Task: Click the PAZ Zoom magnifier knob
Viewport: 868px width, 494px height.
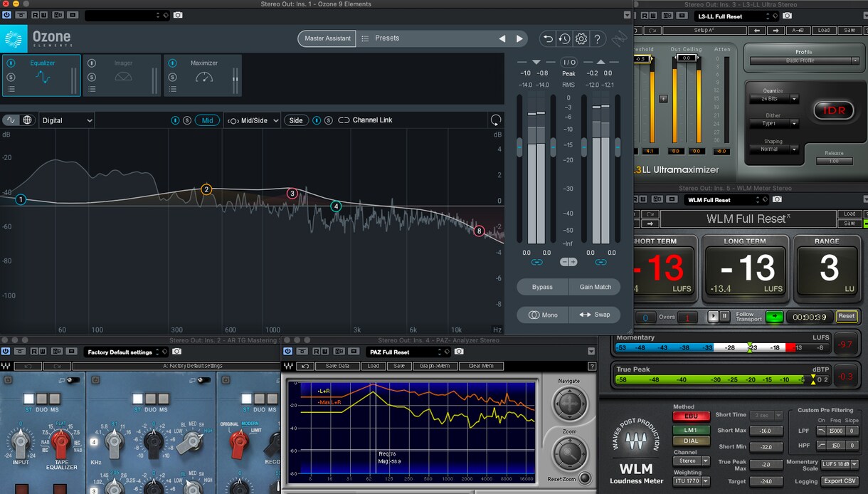Action: point(569,453)
